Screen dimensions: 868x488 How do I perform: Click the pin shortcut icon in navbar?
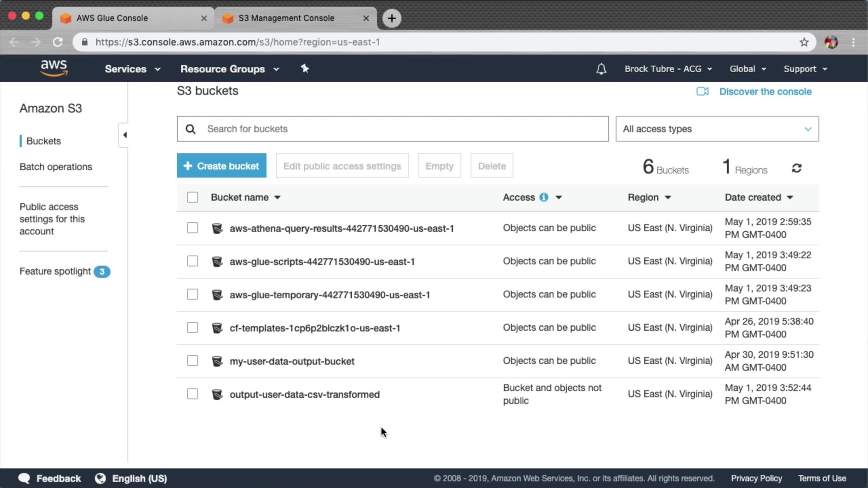point(305,69)
